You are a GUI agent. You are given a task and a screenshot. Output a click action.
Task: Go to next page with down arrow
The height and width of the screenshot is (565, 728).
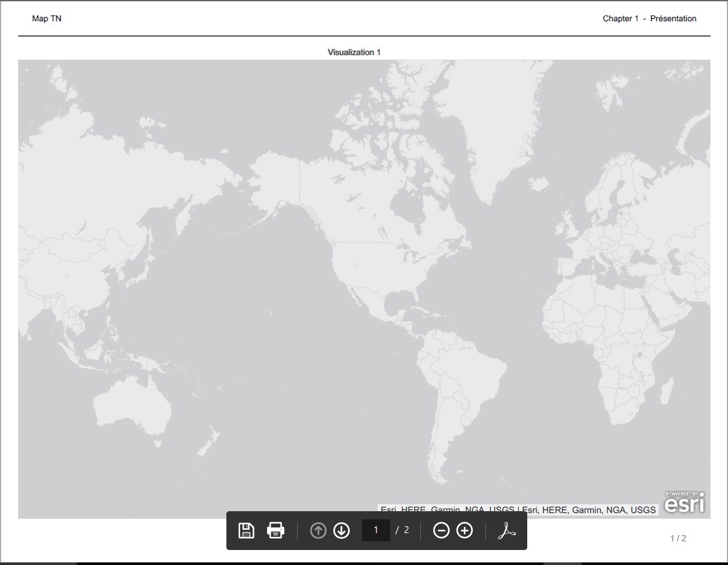tap(341, 531)
